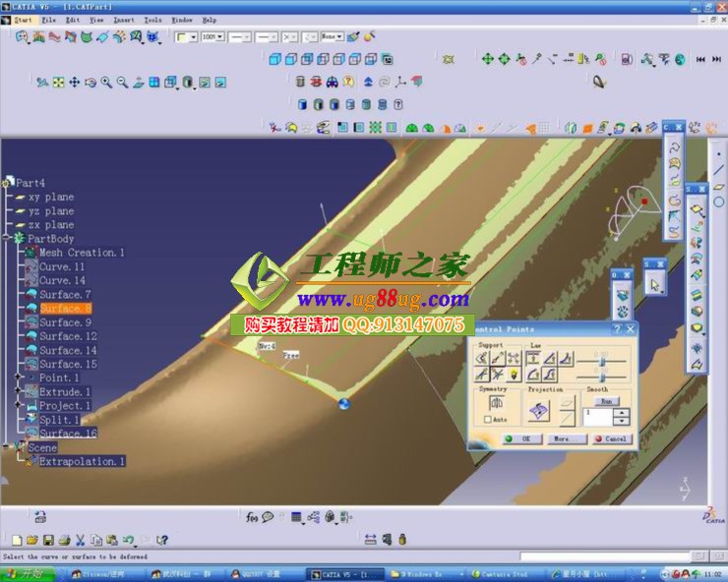Viewport: 728px width, 582px height.
Task: Click the Zoom In magnifier icon
Action: click(106, 83)
